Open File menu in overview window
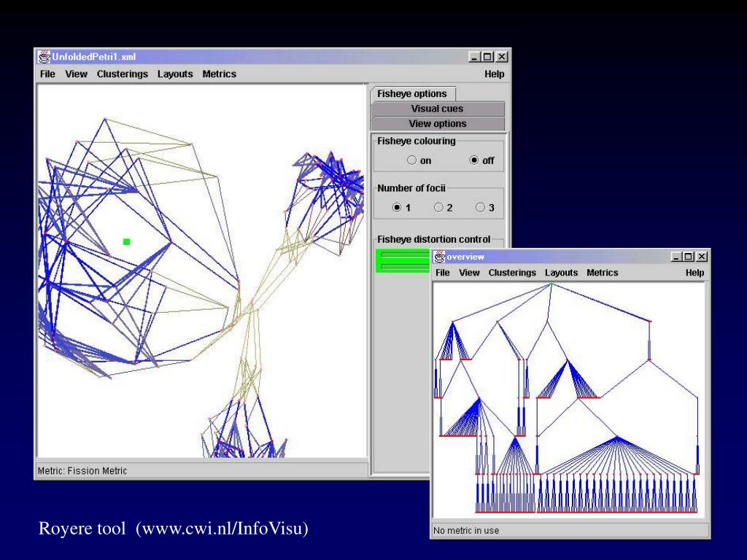This screenshot has height=560, width=747. 443,273
